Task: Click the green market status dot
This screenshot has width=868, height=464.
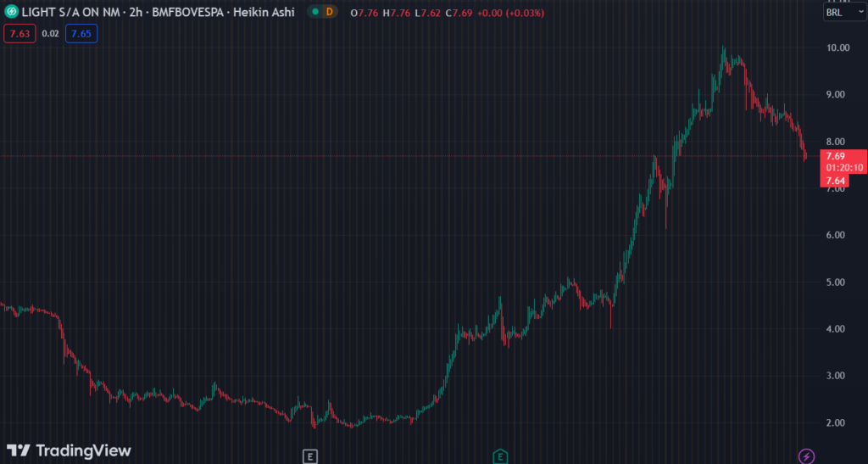Action: pos(315,12)
